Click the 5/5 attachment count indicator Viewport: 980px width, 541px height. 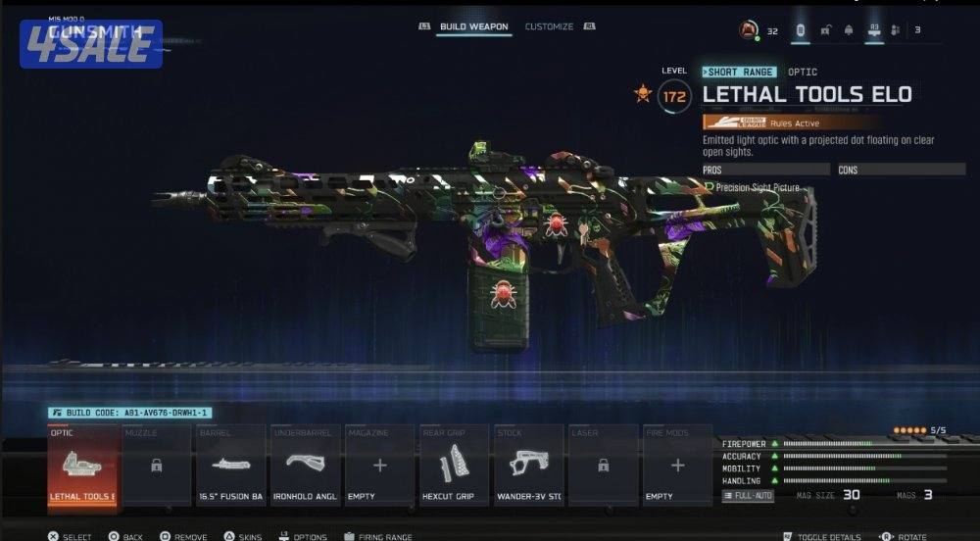(919, 430)
